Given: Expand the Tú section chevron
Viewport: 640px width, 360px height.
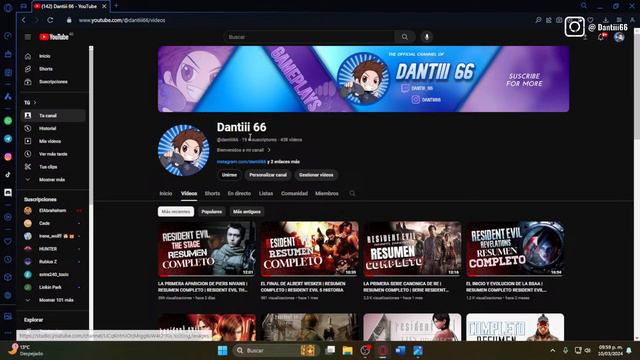Looking at the screenshot, I should [x=35, y=102].
